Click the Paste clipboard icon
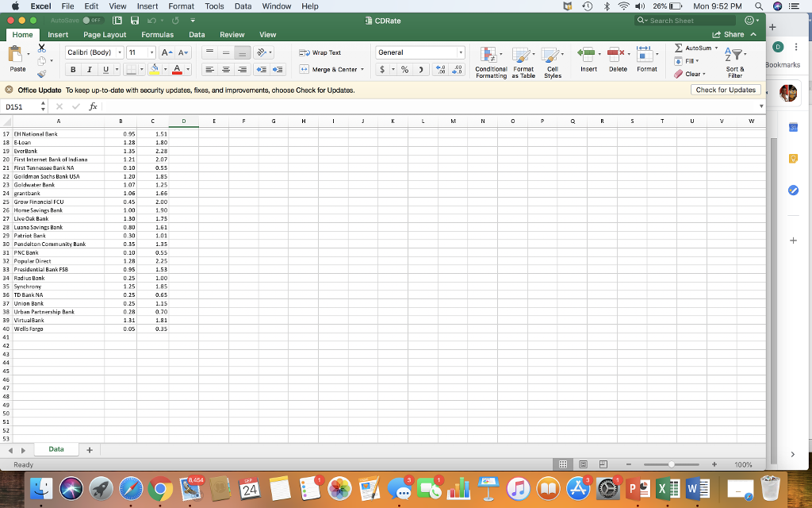Image resolution: width=812 pixels, height=508 pixels. (x=16, y=53)
